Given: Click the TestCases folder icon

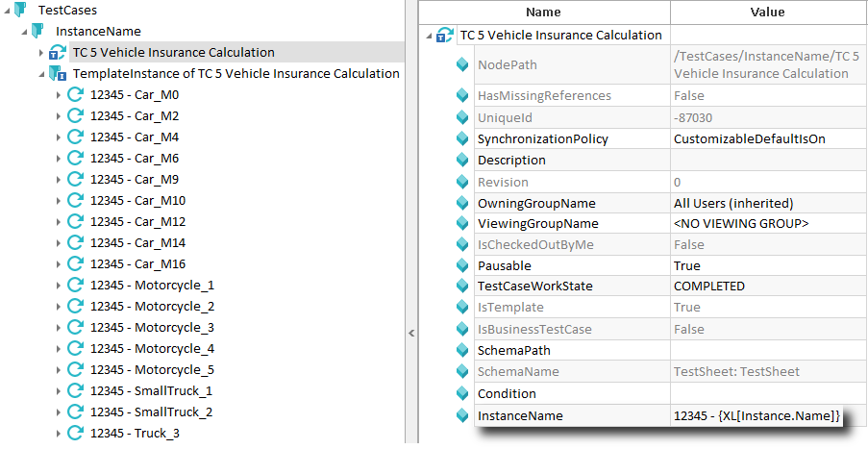Looking at the screenshot, I should 20,10.
